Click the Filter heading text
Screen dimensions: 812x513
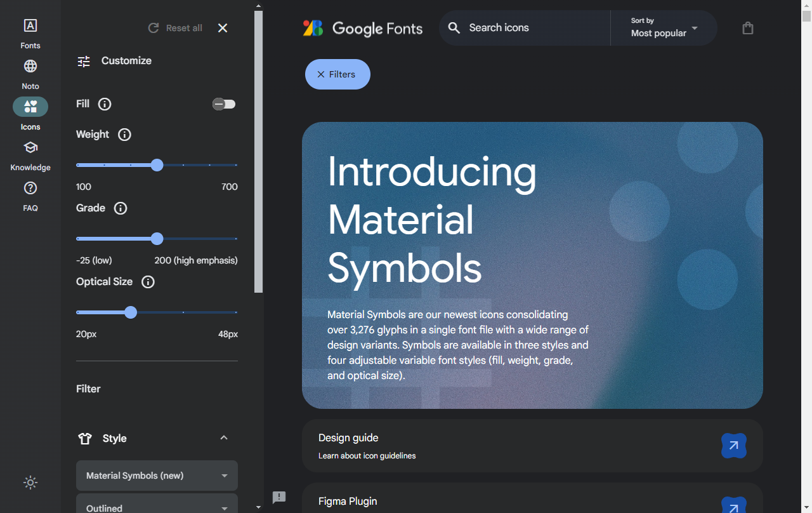point(88,389)
